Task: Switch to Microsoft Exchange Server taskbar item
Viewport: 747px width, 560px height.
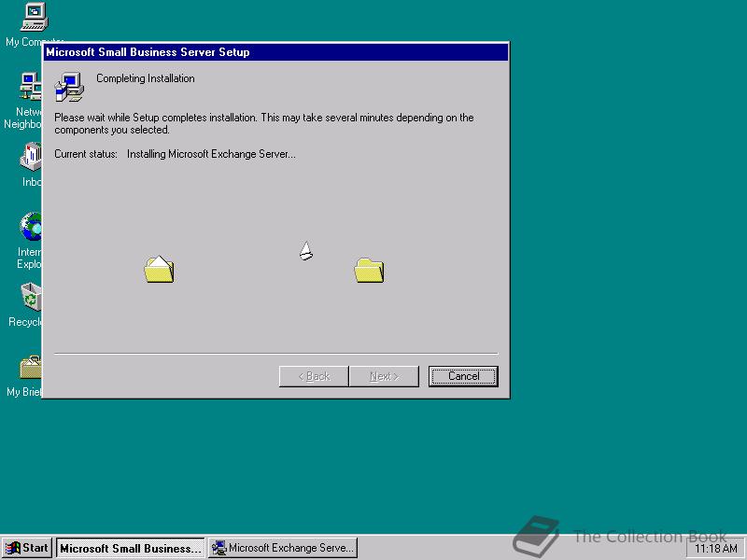Action: [283, 548]
